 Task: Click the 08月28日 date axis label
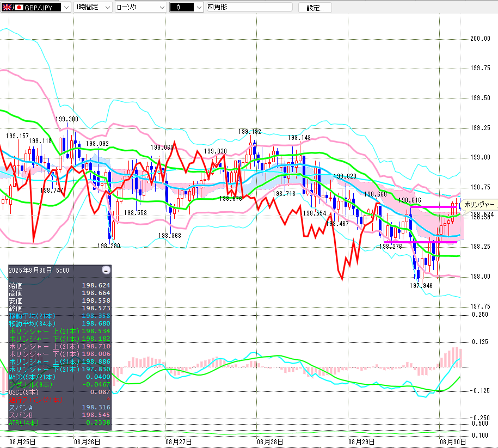click(x=270, y=441)
